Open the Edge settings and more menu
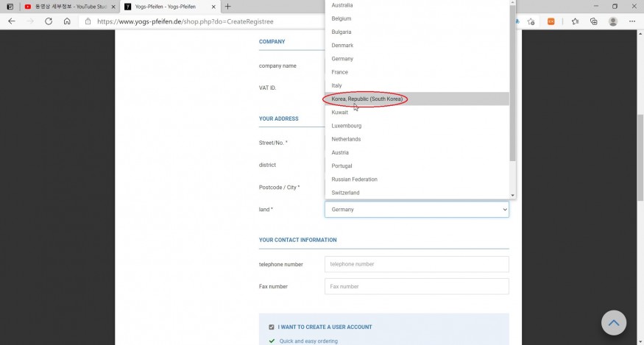 [x=632, y=21]
